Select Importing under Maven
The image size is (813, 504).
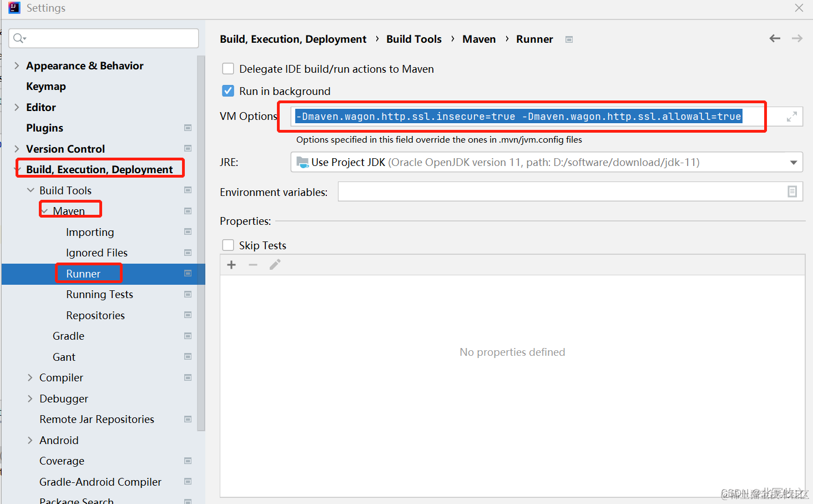[90, 232]
